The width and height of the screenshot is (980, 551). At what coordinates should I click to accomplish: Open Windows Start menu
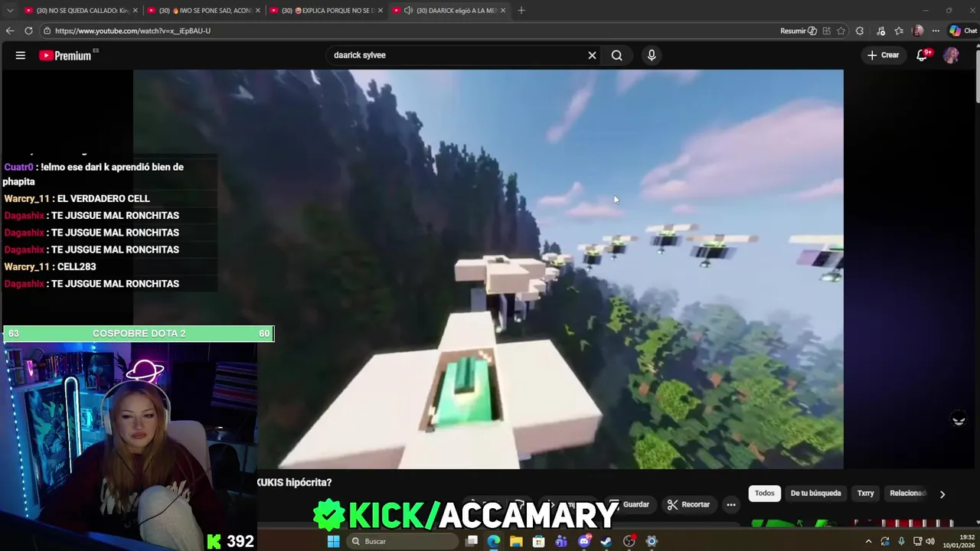(x=333, y=541)
